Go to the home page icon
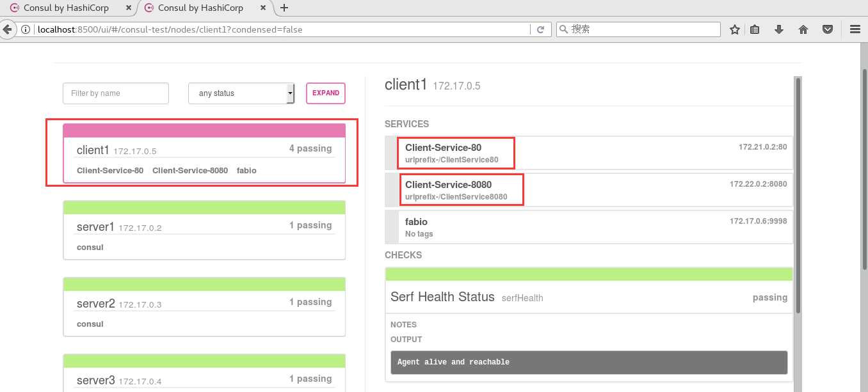The width and height of the screenshot is (868, 392). point(803,29)
